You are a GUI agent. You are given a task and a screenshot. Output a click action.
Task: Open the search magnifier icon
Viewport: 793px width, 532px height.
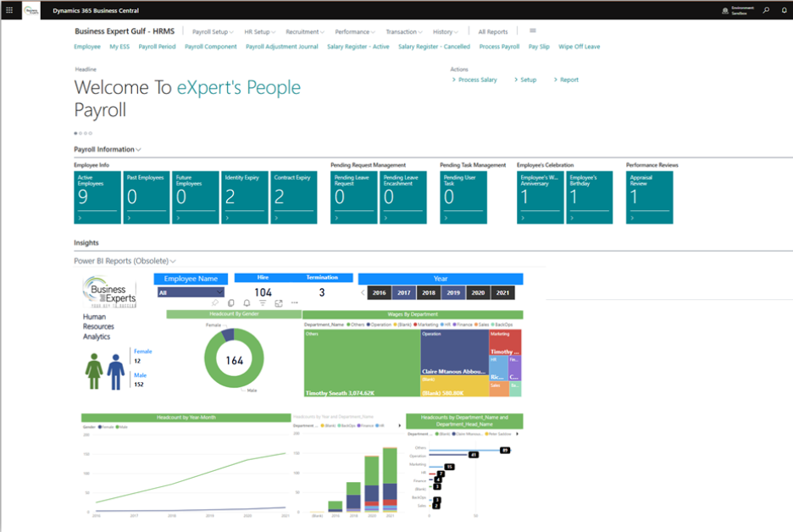tap(766, 10)
